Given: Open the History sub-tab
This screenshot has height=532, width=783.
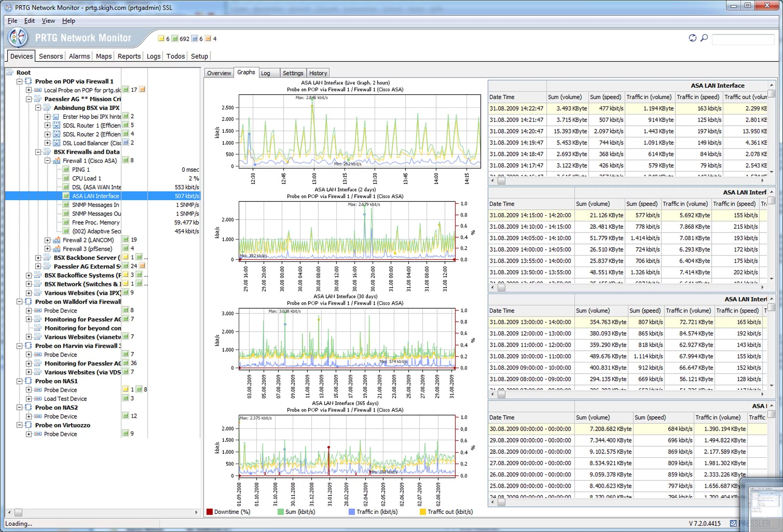Looking at the screenshot, I should click(x=318, y=73).
